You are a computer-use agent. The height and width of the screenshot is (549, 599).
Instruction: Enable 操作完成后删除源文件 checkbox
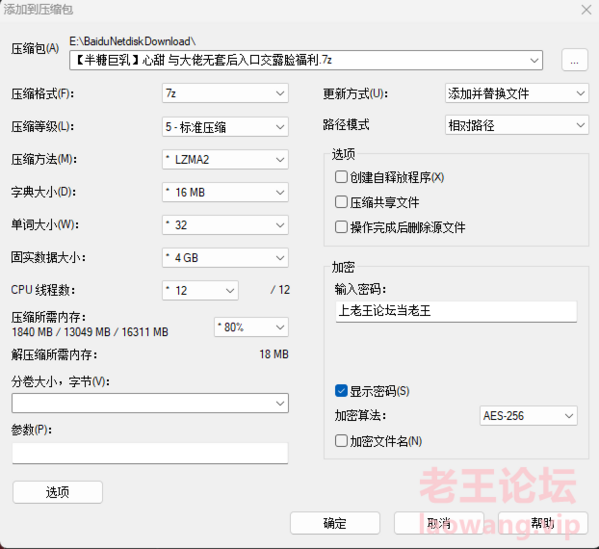coord(341,227)
